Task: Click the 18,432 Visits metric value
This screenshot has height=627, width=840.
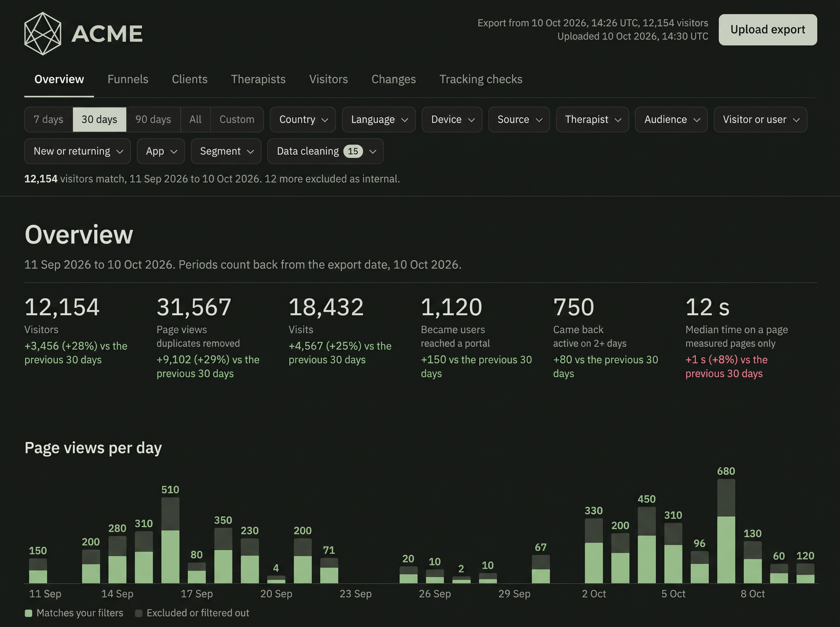Action: 326,307
